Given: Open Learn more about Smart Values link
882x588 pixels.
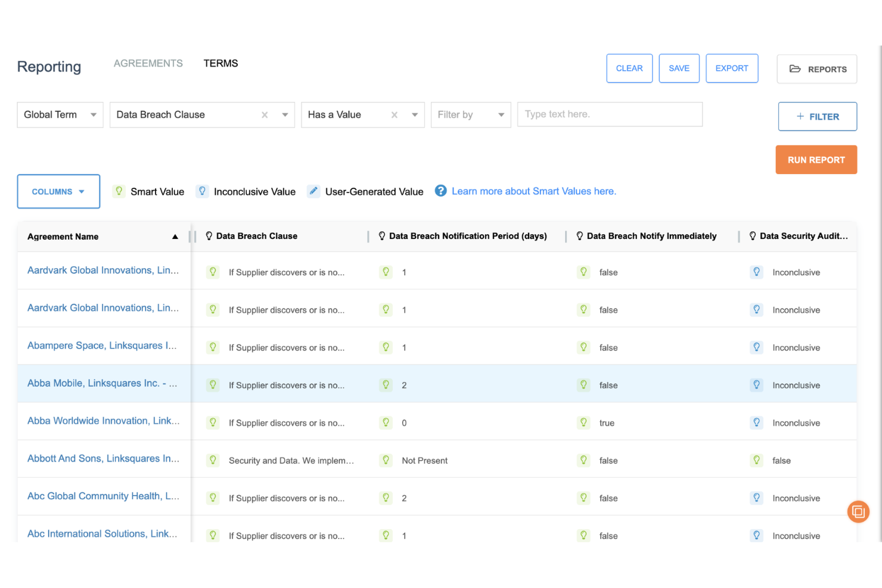Looking at the screenshot, I should [534, 191].
